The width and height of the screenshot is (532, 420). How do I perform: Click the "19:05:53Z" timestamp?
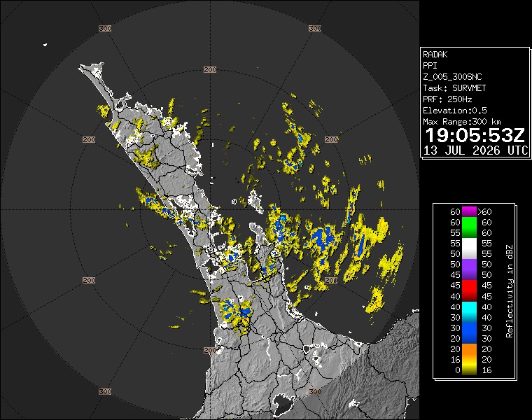tap(475, 136)
